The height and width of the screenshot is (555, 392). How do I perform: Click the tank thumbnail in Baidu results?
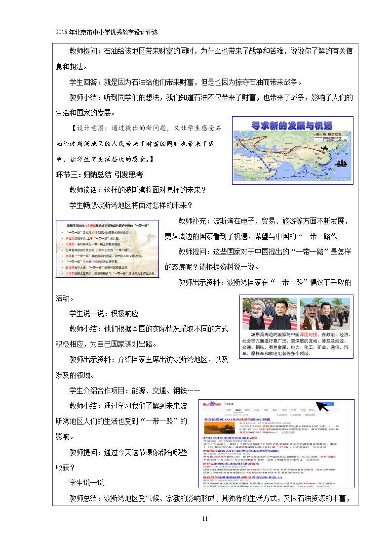click(220, 427)
